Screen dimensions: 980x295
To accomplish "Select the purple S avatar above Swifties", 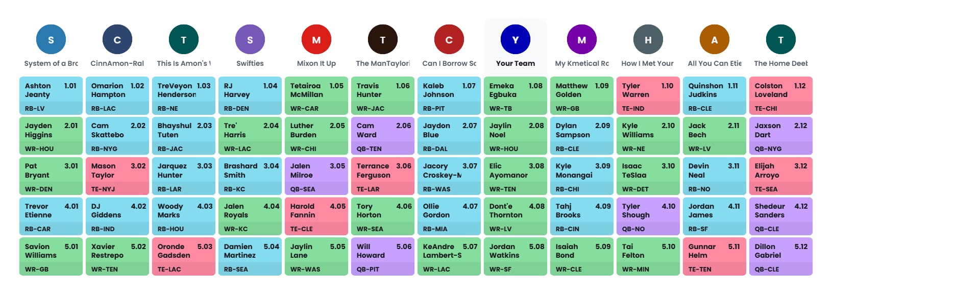I will click(x=250, y=40).
